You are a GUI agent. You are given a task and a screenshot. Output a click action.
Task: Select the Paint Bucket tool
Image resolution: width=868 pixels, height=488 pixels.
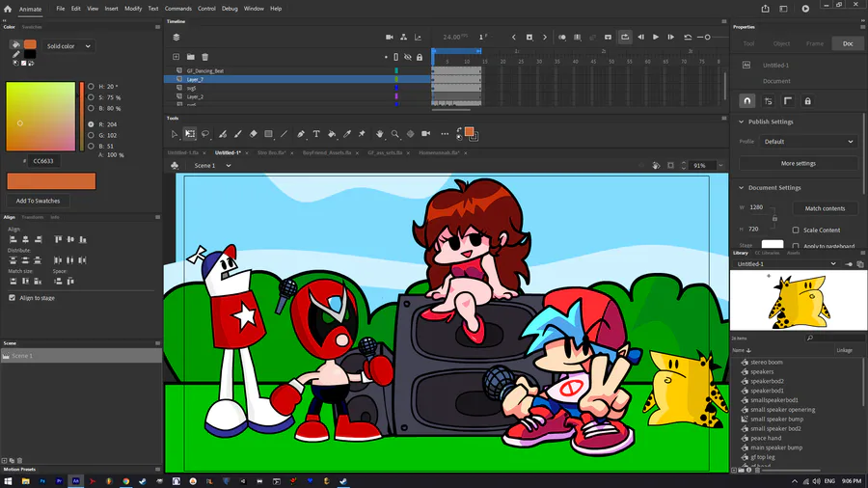click(x=332, y=134)
